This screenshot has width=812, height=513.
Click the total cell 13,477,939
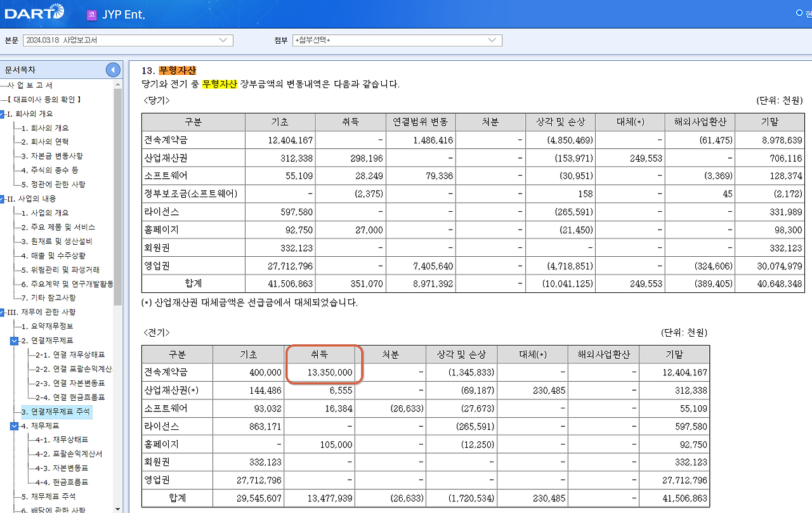329,498
